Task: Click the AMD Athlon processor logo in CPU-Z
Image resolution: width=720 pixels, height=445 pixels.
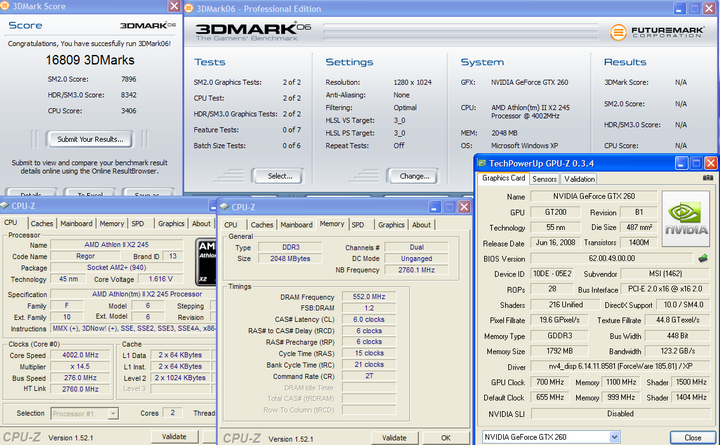Action: (x=206, y=262)
